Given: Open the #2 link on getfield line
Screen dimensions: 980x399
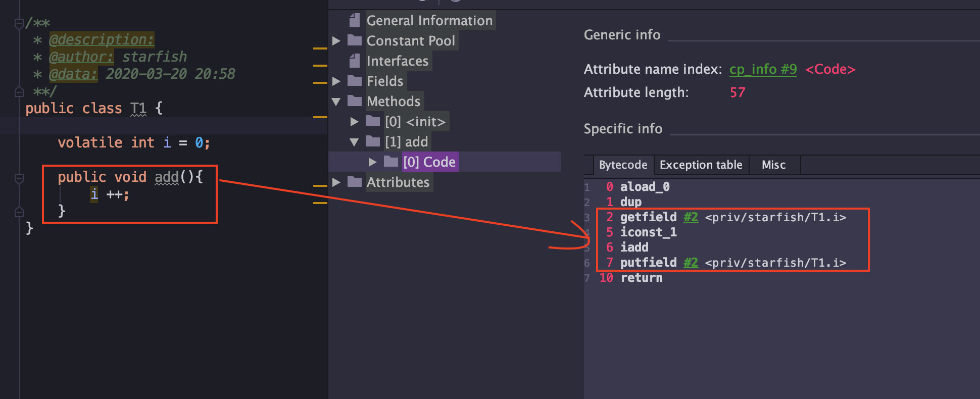Looking at the screenshot, I should [691, 217].
